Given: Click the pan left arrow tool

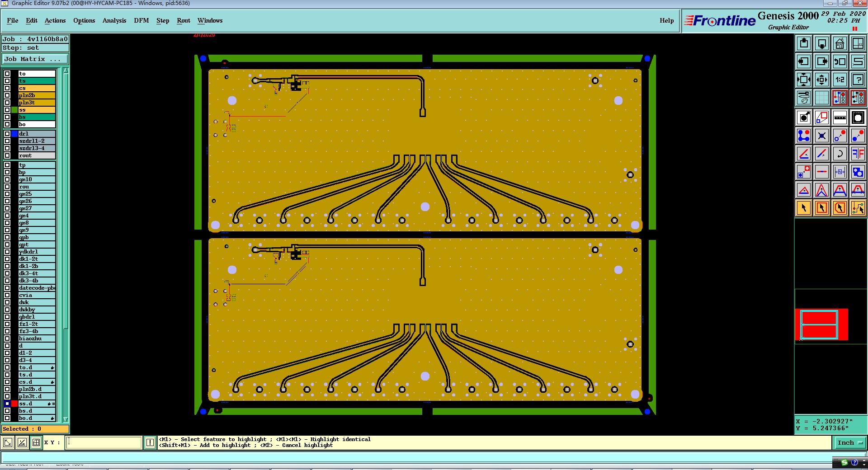Looking at the screenshot, I should coord(804,61).
